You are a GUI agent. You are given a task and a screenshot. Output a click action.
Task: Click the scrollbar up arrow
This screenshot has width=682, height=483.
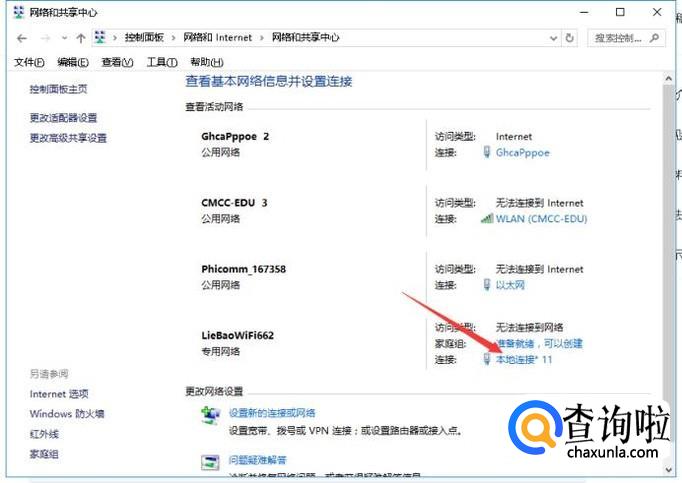pos(669,79)
